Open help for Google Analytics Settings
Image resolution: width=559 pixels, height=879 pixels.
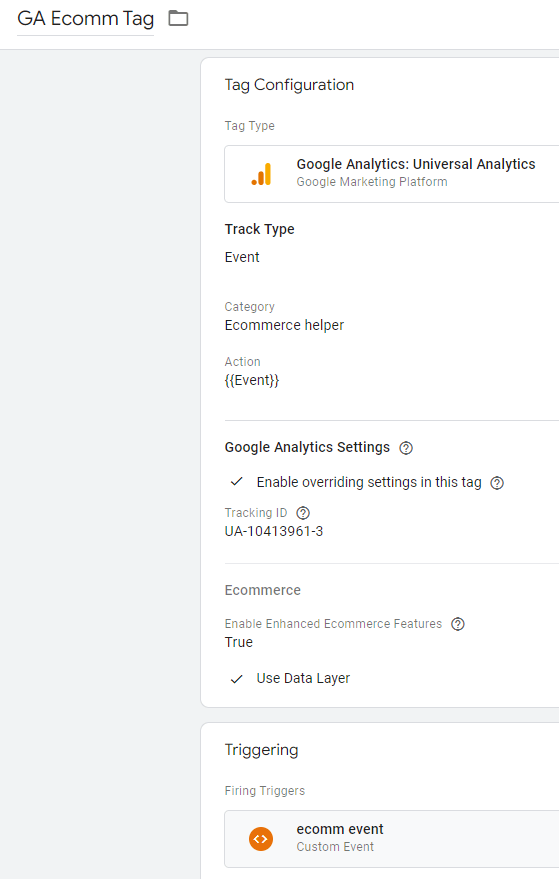point(406,448)
